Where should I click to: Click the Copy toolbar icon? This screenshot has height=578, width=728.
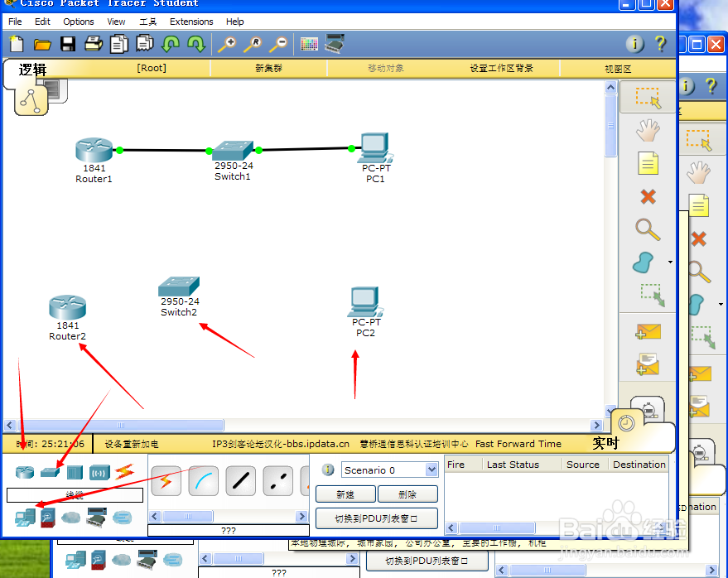(x=119, y=44)
